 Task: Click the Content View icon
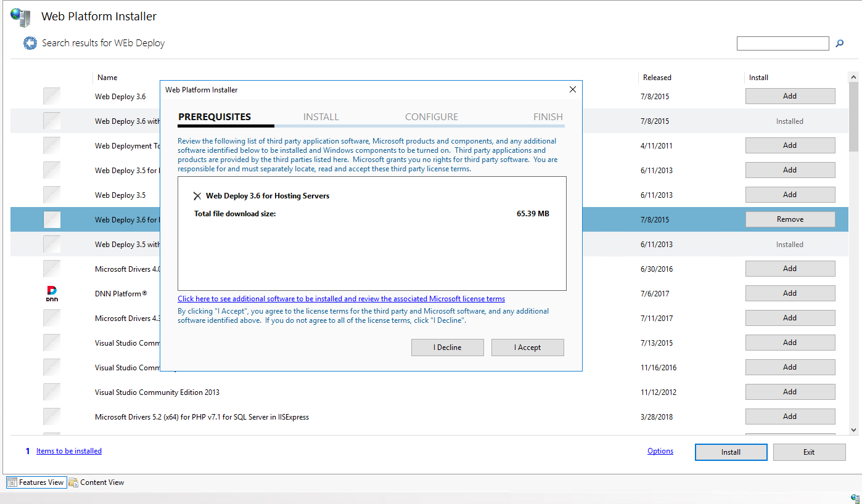tap(73, 482)
